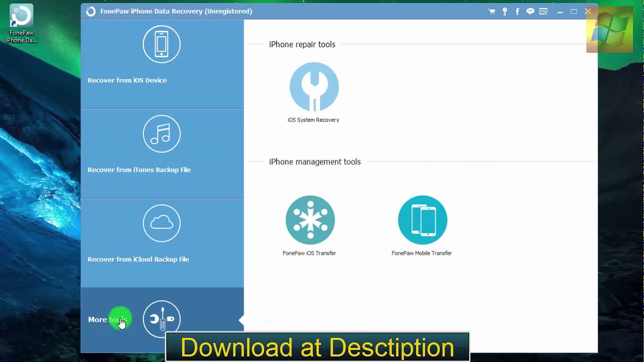
Task: Click the FonePaw Mobile Transfer label
Action: tap(422, 253)
